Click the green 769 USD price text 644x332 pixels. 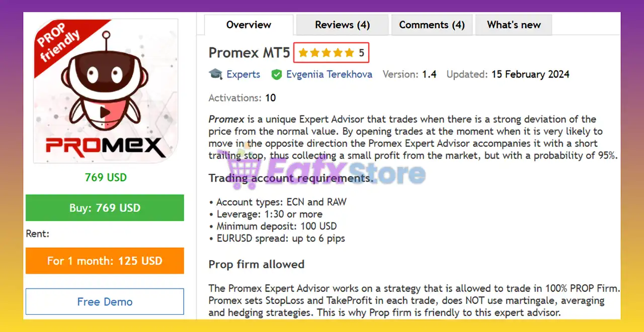(x=105, y=177)
